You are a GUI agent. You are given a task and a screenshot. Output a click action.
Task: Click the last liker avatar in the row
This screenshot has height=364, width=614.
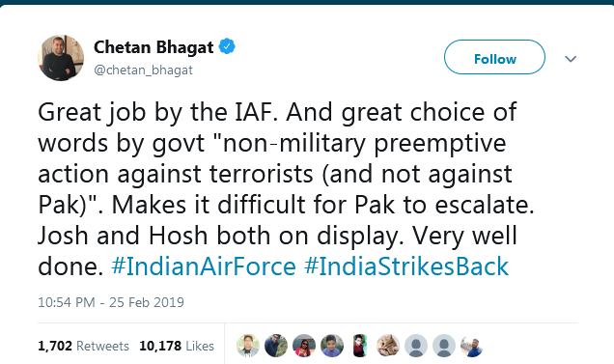(472, 346)
